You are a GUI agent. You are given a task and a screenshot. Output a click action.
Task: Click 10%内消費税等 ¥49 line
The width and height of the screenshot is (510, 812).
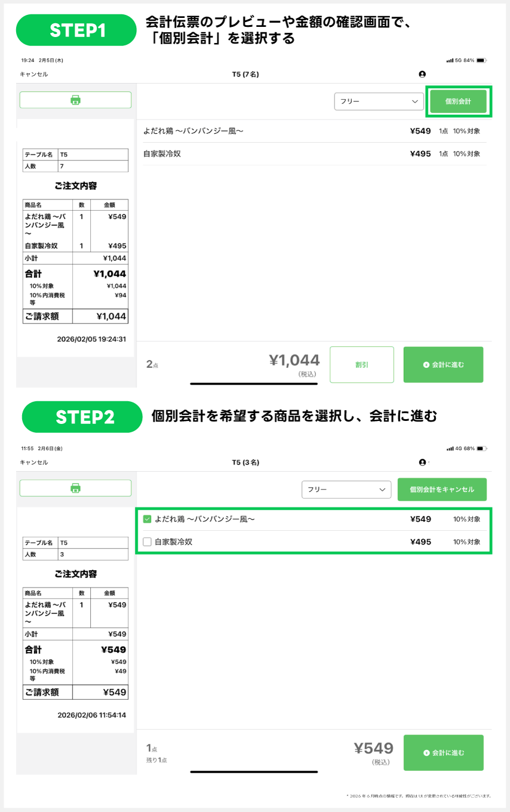tap(75, 675)
